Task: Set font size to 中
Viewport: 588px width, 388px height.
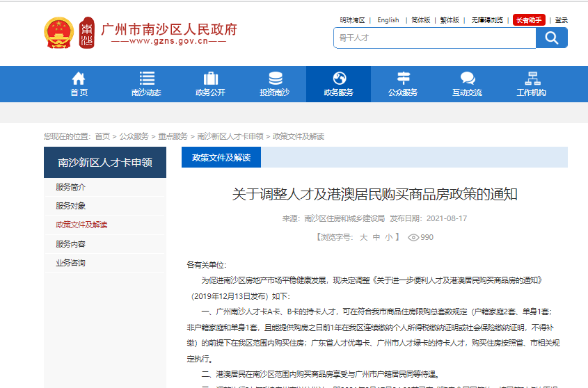Action: [x=376, y=237]
